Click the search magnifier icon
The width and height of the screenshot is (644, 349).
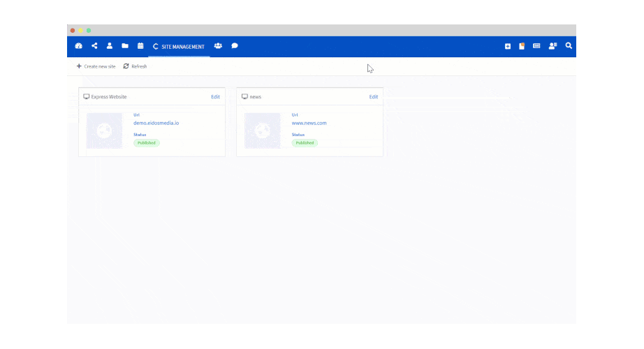point(569,46)
